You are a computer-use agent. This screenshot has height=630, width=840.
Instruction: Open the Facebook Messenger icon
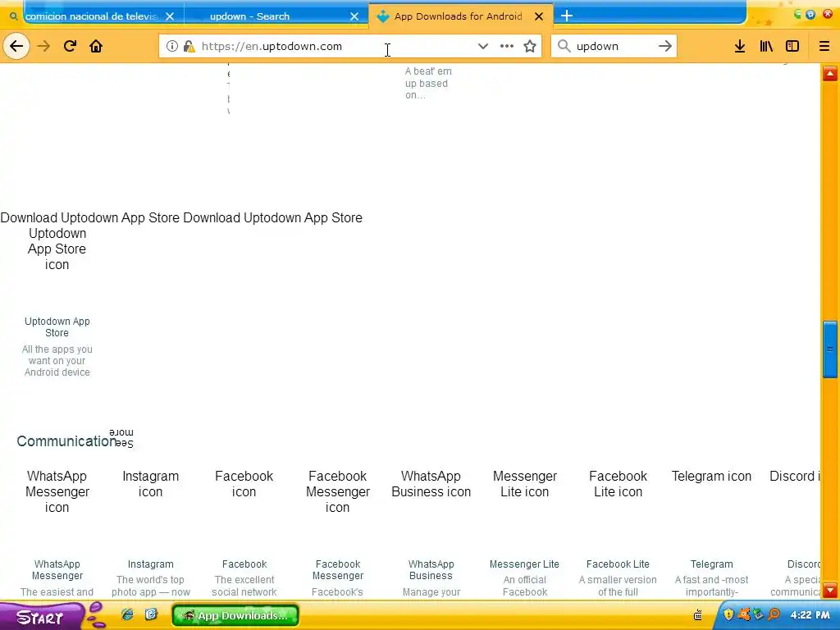[337, 491]
